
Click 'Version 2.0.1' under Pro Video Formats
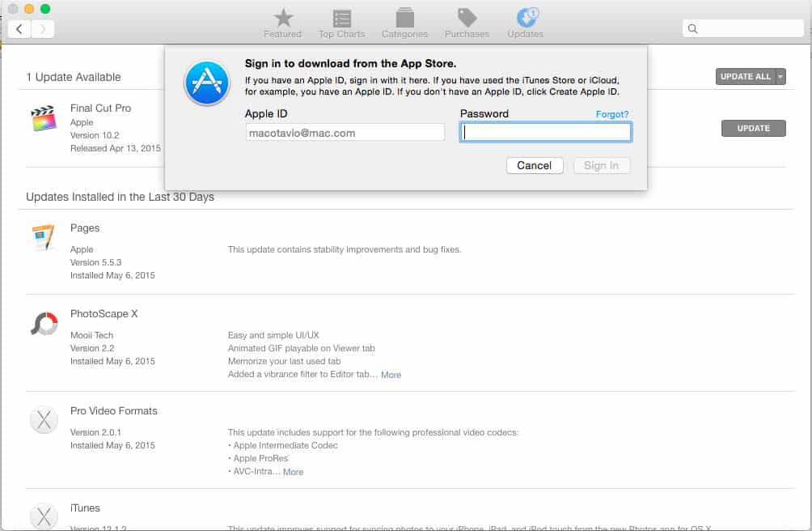pyautogui.click(x=95, y=432)
